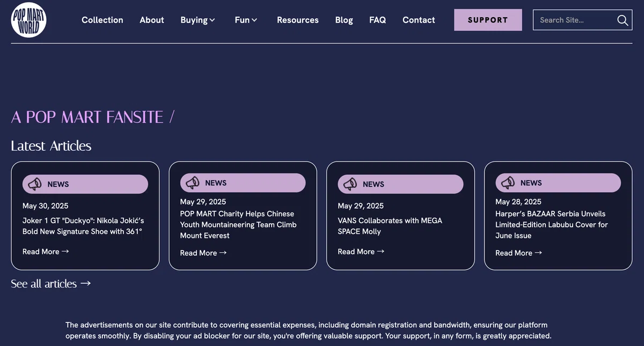
Task: Click the A POP MART FANSITE heading
Action: 93,117
